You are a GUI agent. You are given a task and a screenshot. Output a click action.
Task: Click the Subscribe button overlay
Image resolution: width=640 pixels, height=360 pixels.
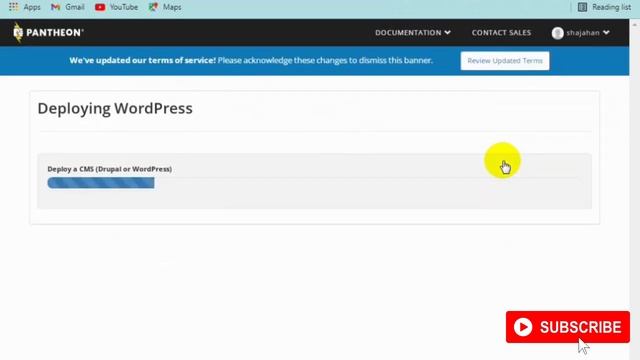[x=568, y=327]
